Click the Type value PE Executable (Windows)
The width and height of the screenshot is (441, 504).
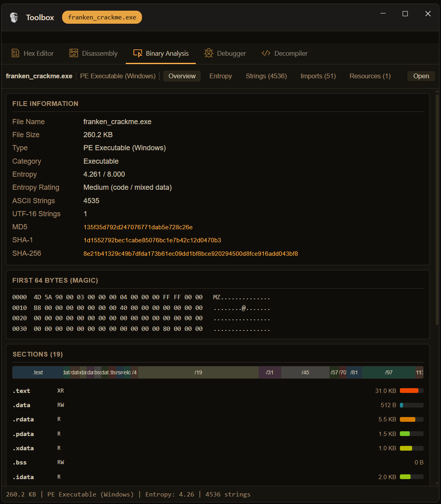125,148
